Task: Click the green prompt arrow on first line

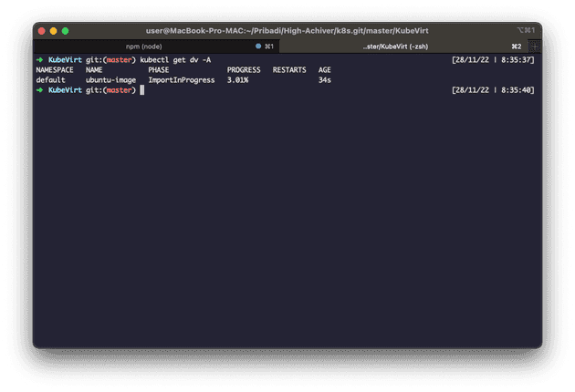Action: 39,60
